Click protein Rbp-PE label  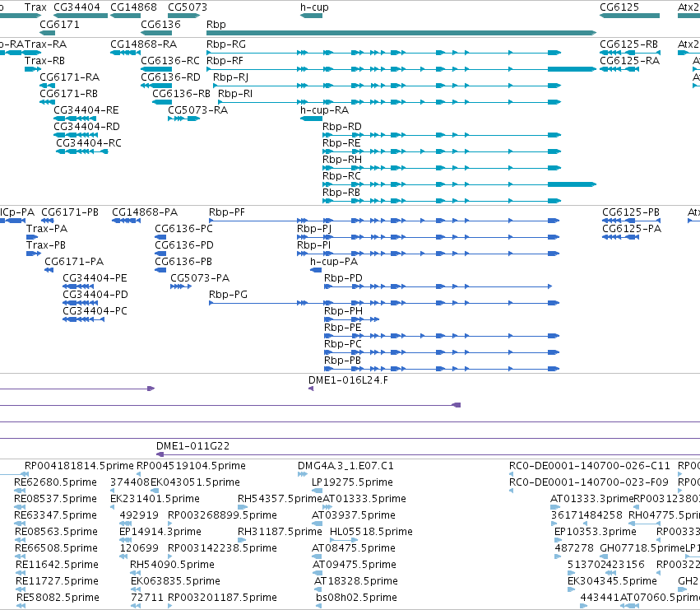coord(342,328)
